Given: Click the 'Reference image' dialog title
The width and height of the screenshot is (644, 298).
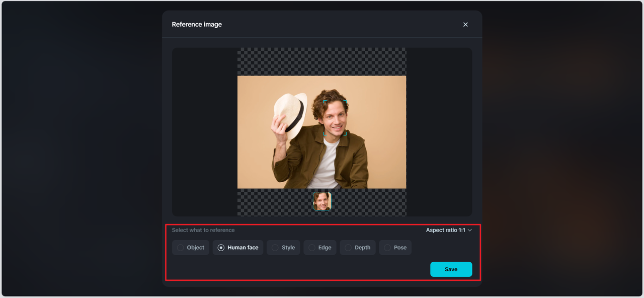Looking at the screenshot, I should [x=197, y=24].
